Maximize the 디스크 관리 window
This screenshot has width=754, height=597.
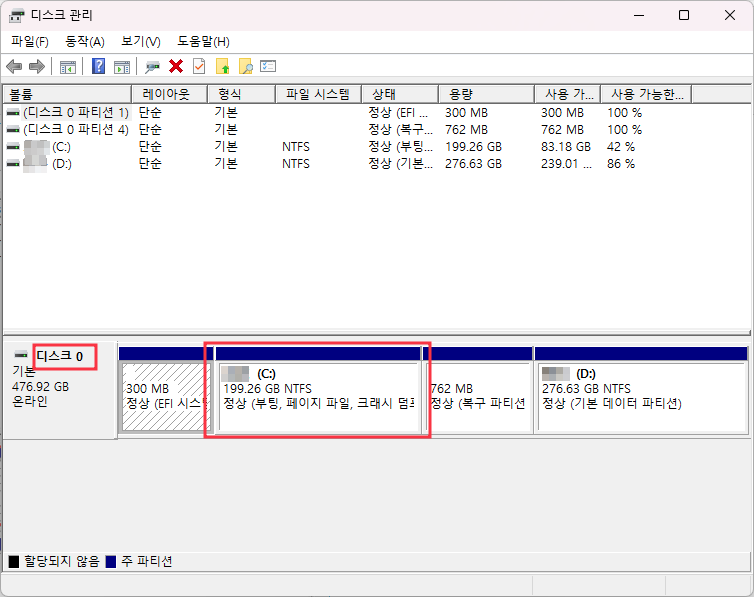point(684,15)
